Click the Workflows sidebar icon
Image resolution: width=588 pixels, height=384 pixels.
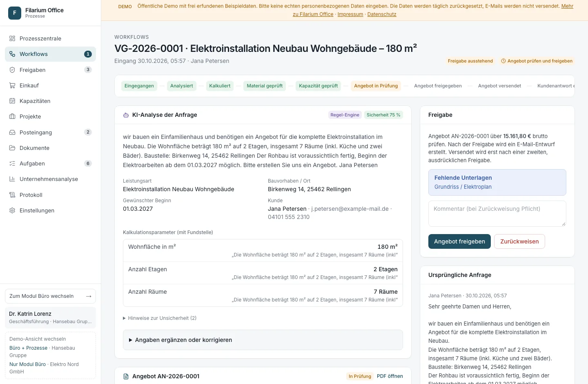click(12, 54)
